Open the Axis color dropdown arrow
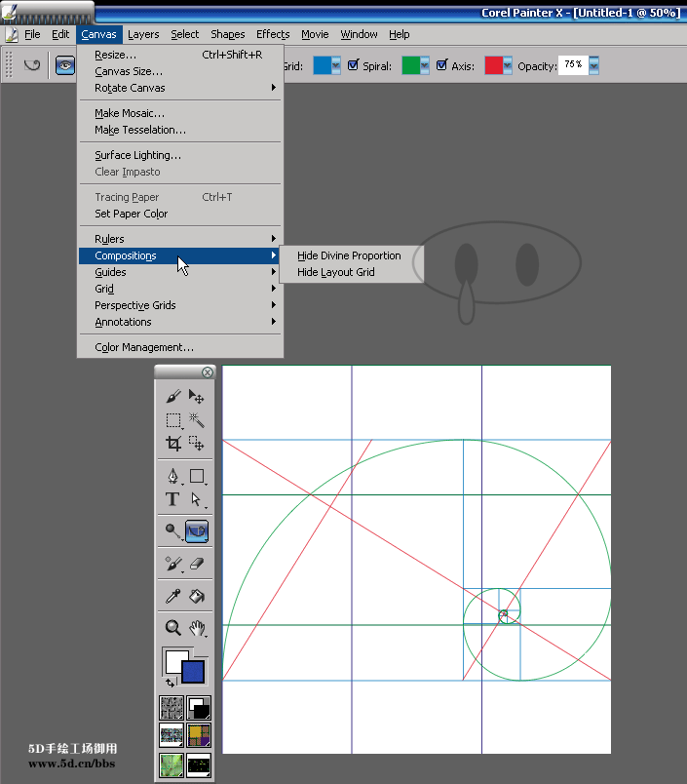 [507, 65]
